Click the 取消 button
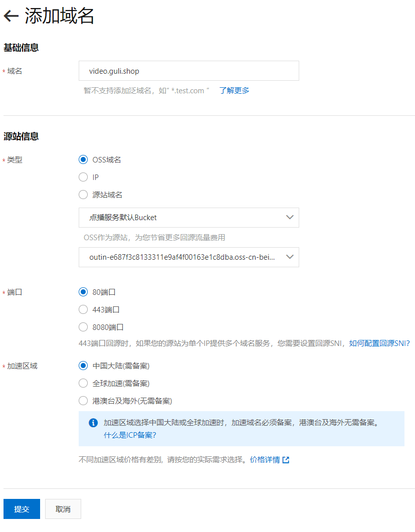The image size is (415, 532). (63, 509)
